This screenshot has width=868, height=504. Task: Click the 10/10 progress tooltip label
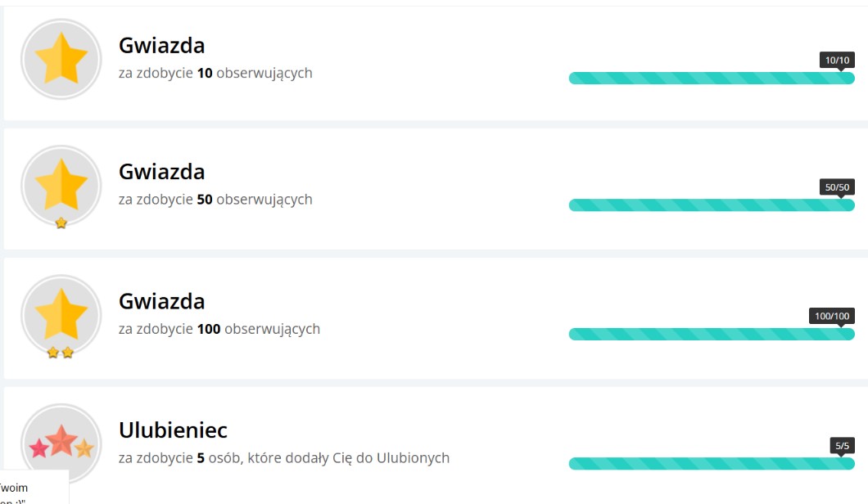click(837, 60)
